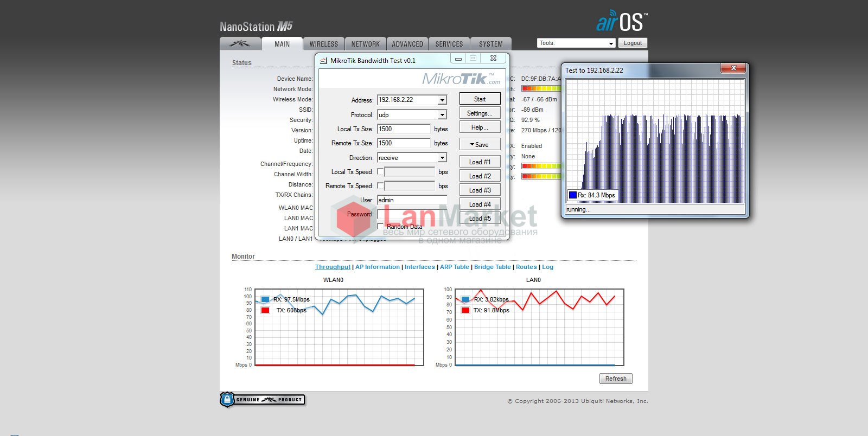Open the Direction dropdown set to receive
This screenshot has width=868, height=436.
(442, 158)
